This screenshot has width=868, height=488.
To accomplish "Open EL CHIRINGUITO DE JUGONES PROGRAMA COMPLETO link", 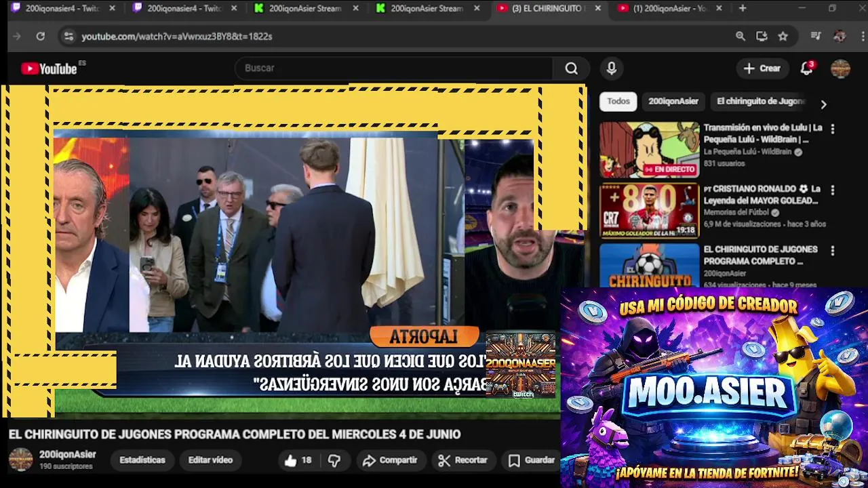I will pos(760,256).
